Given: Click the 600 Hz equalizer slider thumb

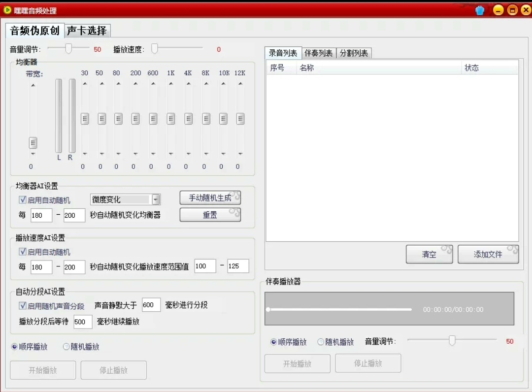Looking at the screenshot, I should tap(153, 119).
